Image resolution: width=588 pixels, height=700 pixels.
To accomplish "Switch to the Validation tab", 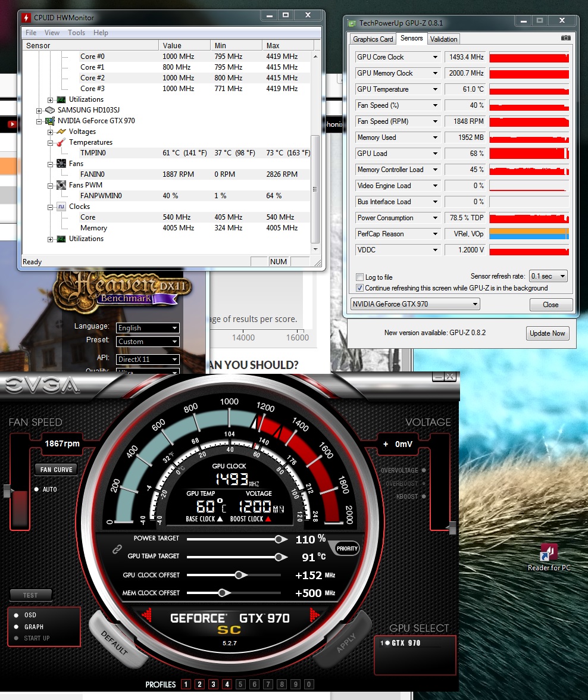I will (443, 39).
